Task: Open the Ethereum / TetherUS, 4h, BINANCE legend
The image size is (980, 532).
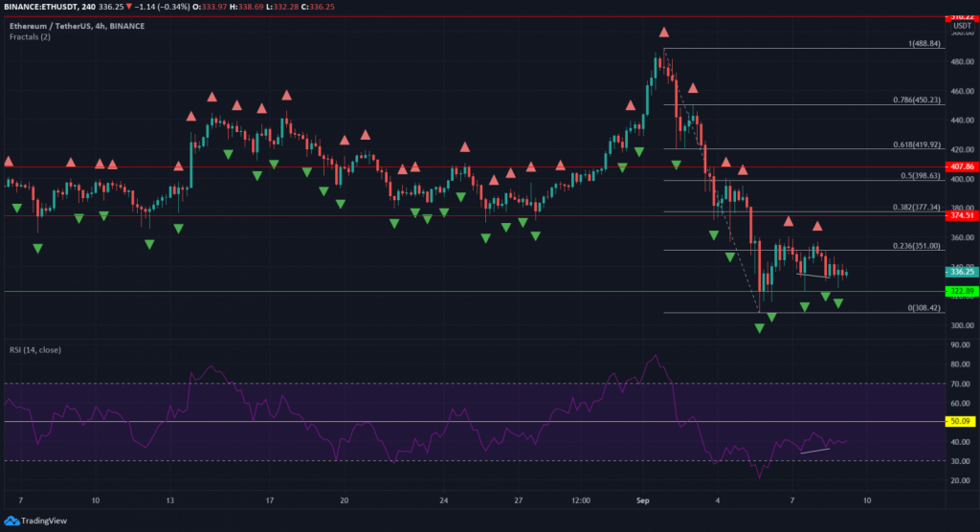Action: click(77, 26)
